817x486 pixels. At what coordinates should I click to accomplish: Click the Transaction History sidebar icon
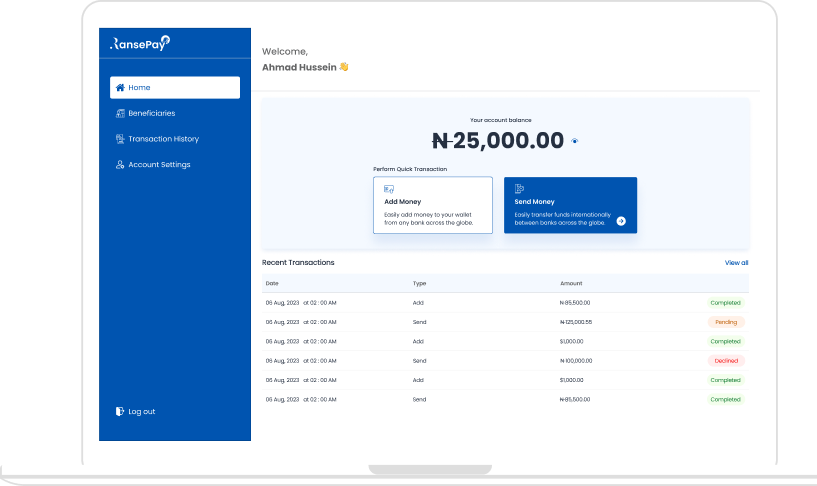click(x=120, y=139)
